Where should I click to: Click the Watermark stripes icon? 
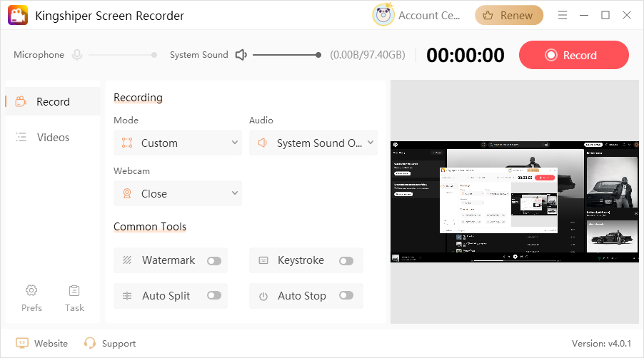(x=127, y=260)
